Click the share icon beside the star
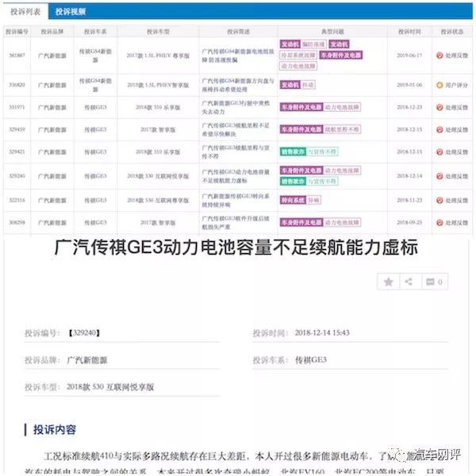This screenshot has width=476, height=476. tap(409, 282)
